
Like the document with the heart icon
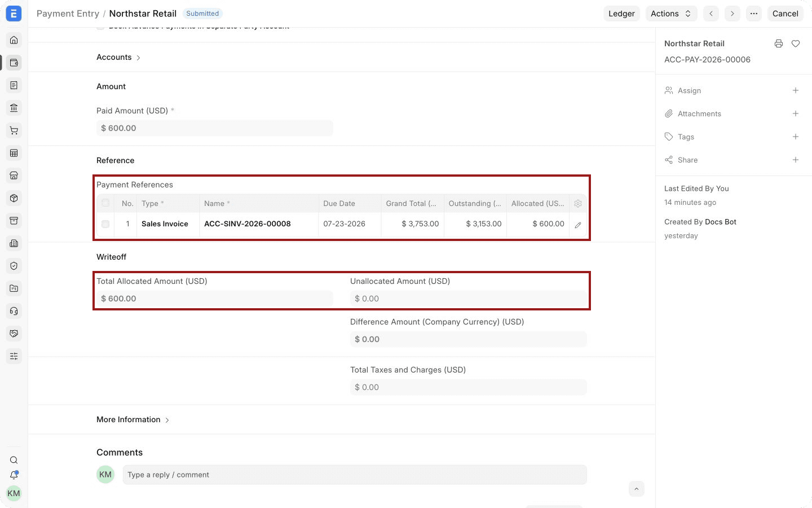796,43
